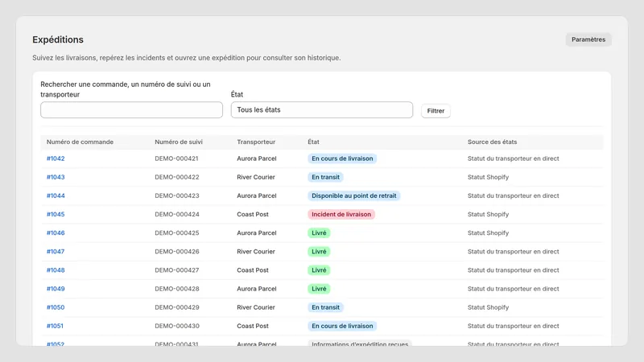644x362 pixels.
Task: Open order #1043 link
Action: click(56, 177)
